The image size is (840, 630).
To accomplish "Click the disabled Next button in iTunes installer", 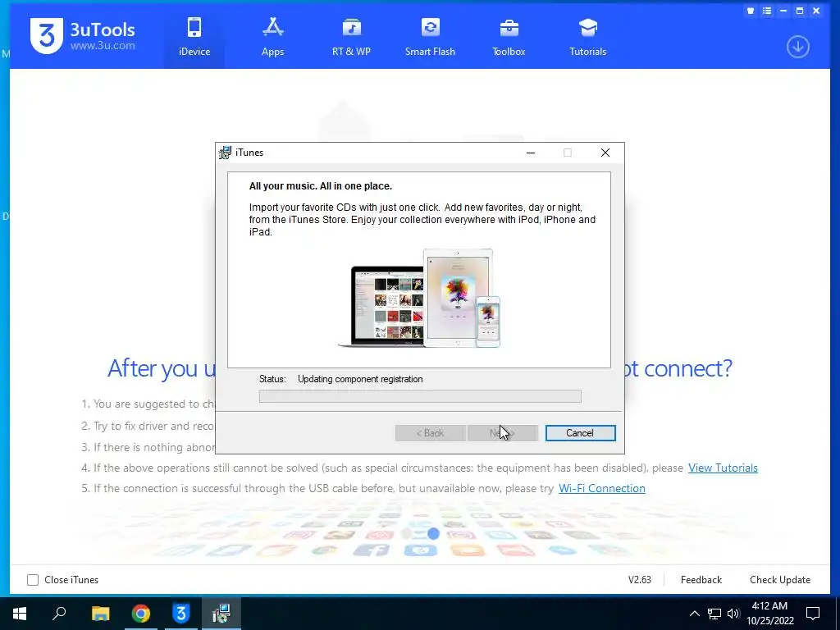I will pyautogui.click(x=503, y=433).
